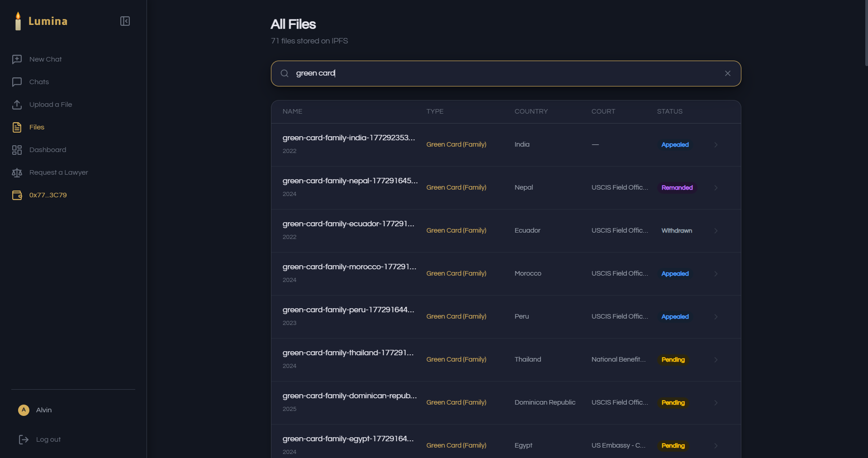Open the Chats speech bubble icon
Viewport: 868px width, 458px height.
tap(17, 82)
